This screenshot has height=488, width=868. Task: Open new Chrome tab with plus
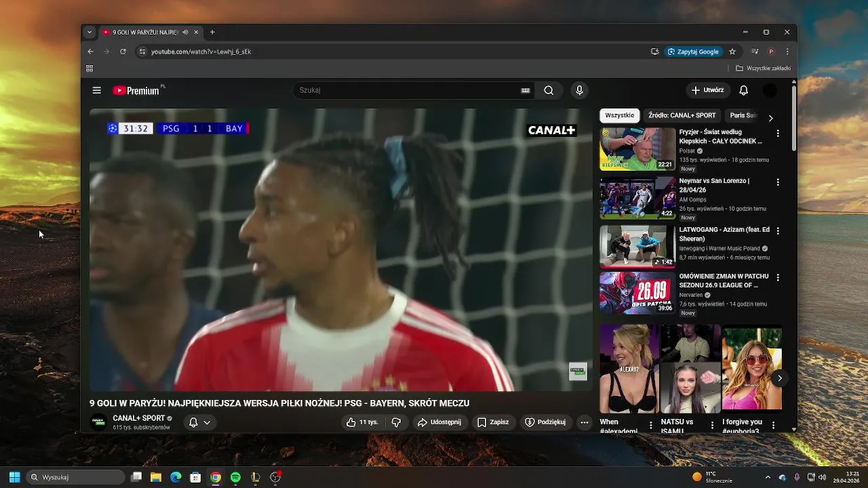(212, 32)
